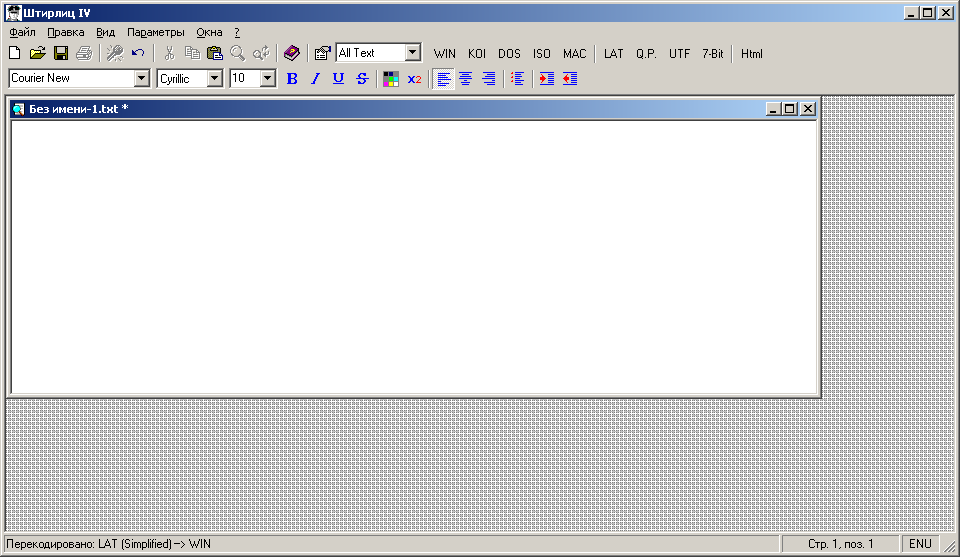This screenshot has width=960, height=557.
Task: Click the Cut scissors icon
Action: coord(169,53)
